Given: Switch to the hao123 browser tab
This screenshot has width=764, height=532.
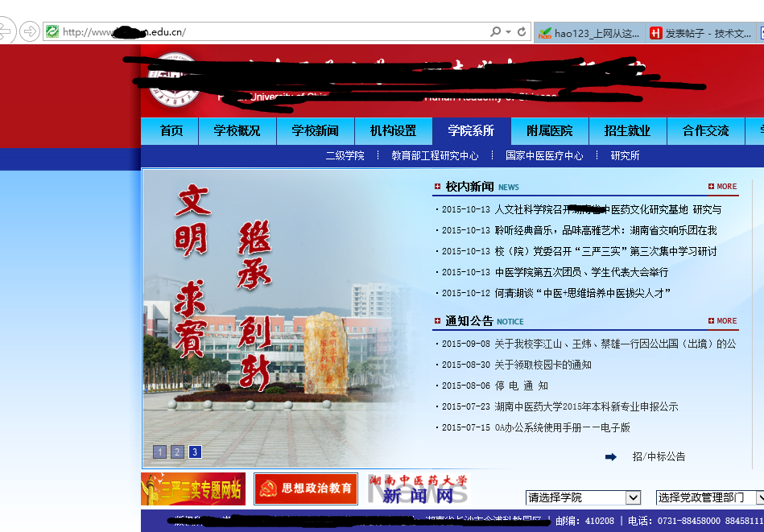Looking at the screenshot, I should click(x=589, y=33).
